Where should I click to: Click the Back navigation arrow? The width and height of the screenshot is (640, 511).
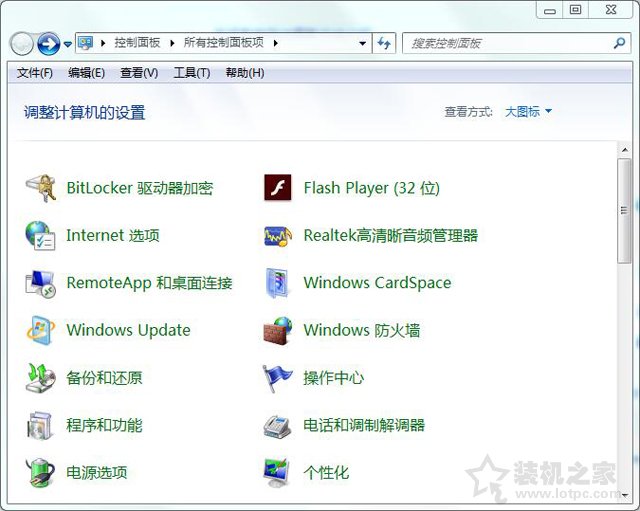(x=22, y=44)
